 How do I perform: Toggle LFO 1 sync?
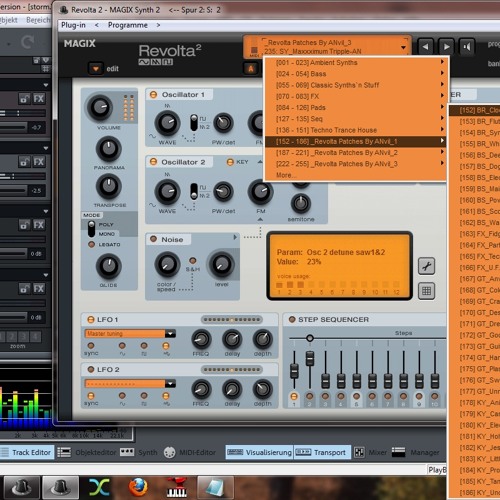tap(91, 346)
